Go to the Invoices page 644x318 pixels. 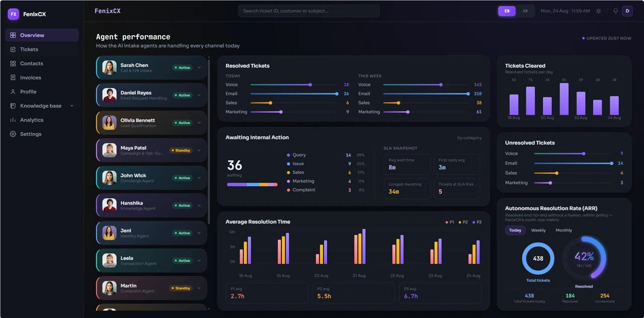pyautogui.click(x=42, y=77)
